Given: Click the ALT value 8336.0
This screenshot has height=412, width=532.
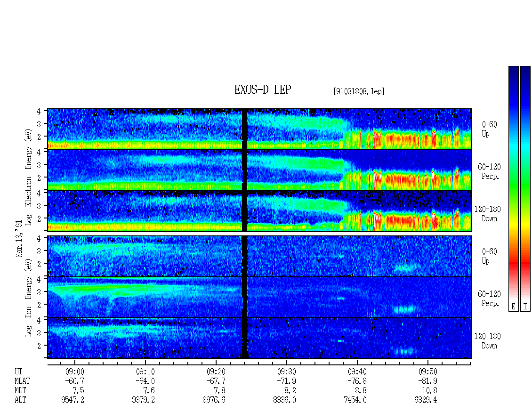Looking at the screenshot, I should pos(284,400).
